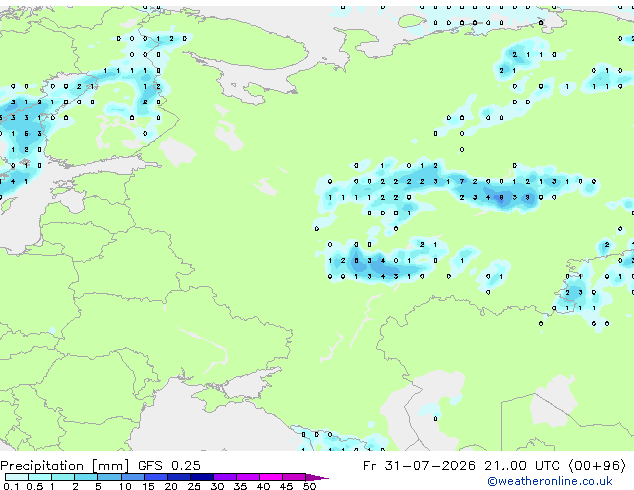634x490 pixels.
Task: Click the forecast offset '(00+96)'
Action: point(597,466)
